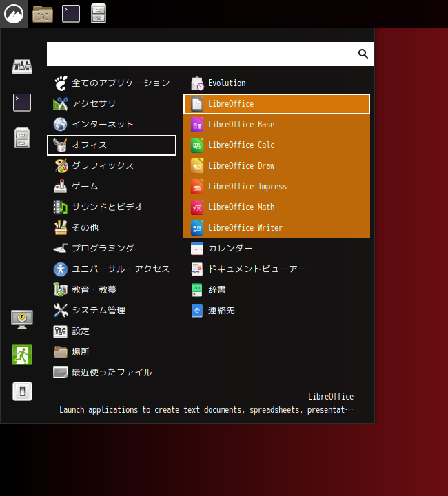The width and height of the screenshot is (448, 496).
Task: Select 場所 category
Action: pos(112,352)
